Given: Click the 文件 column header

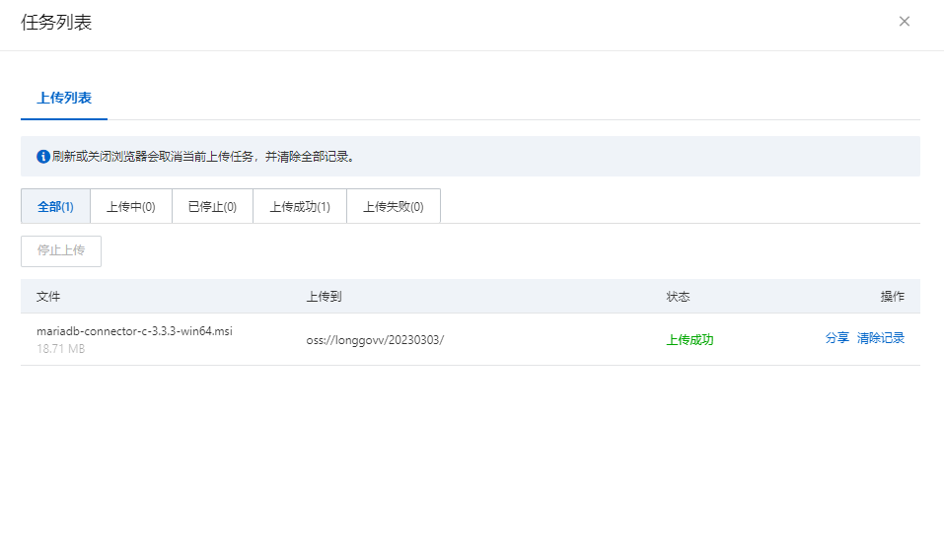Looking at the screenshot, I should (x=48, y=297).
